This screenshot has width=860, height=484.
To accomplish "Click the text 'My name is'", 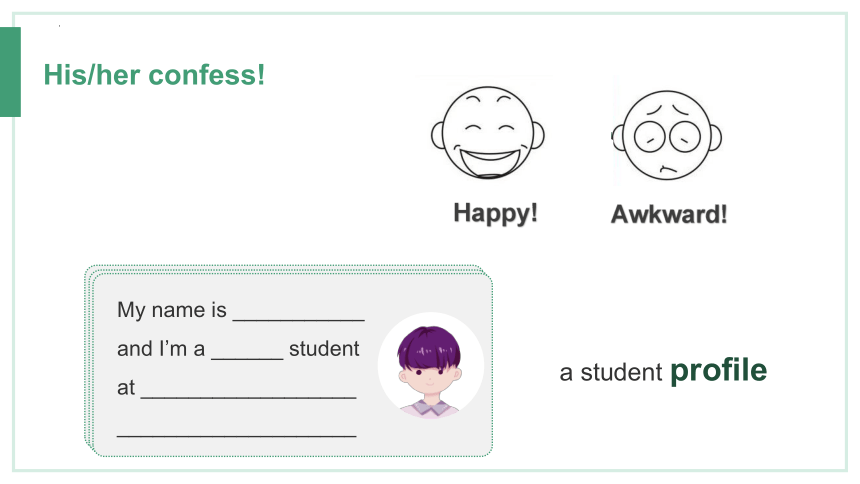I will tap(172, 310).
